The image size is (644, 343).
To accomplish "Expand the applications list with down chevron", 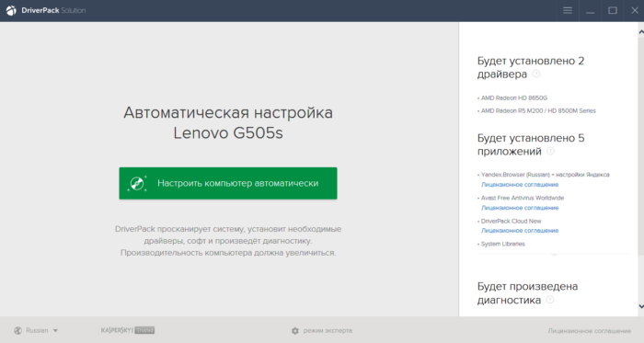I will 554,256.
